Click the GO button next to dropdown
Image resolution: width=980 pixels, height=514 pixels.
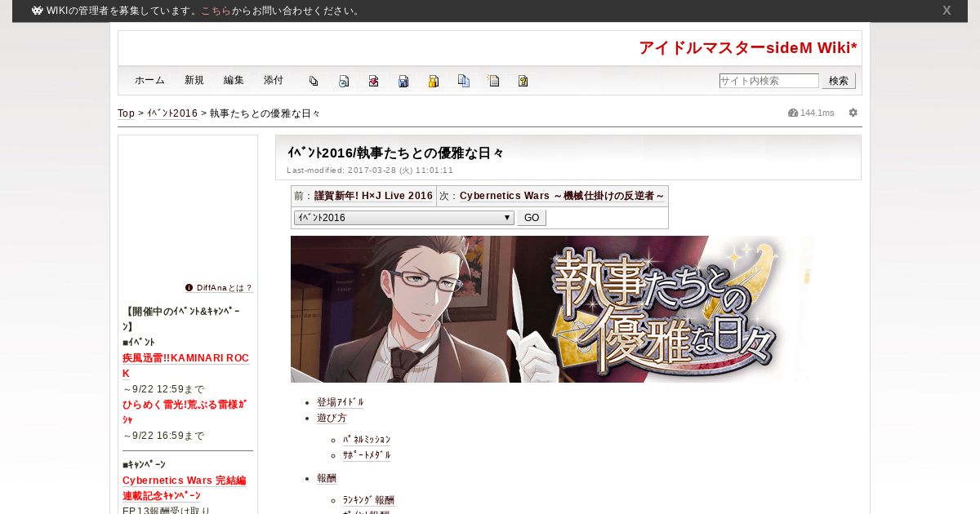(532, 218)
